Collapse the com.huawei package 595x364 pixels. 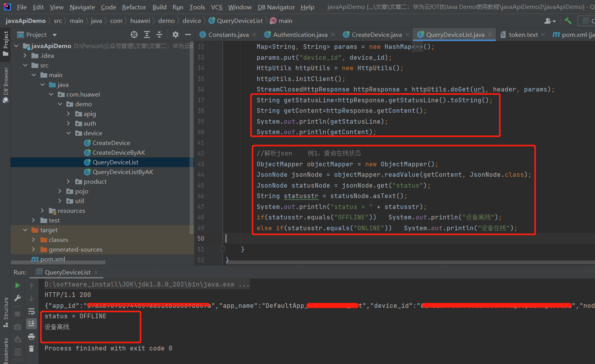click(51, 94)
